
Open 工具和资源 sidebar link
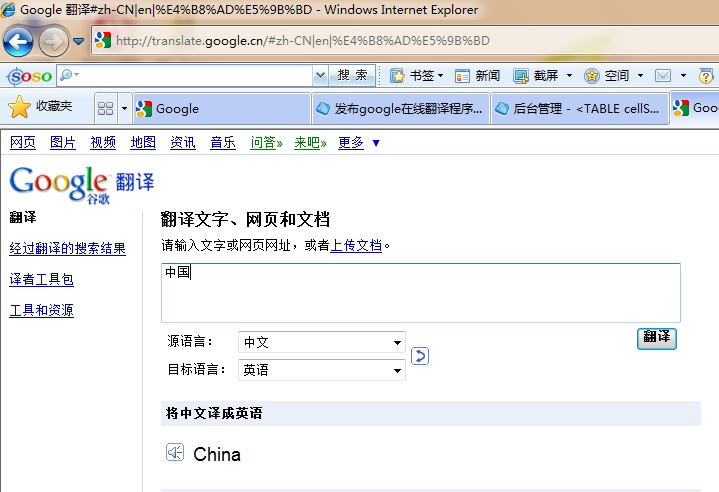(x=41, y=310)
